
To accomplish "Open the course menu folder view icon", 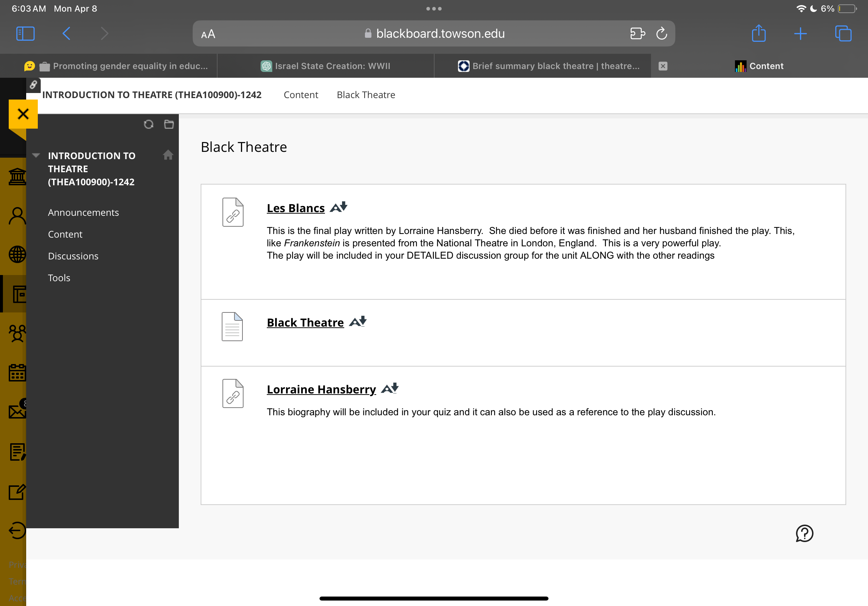I will click(x=169, y=124).
